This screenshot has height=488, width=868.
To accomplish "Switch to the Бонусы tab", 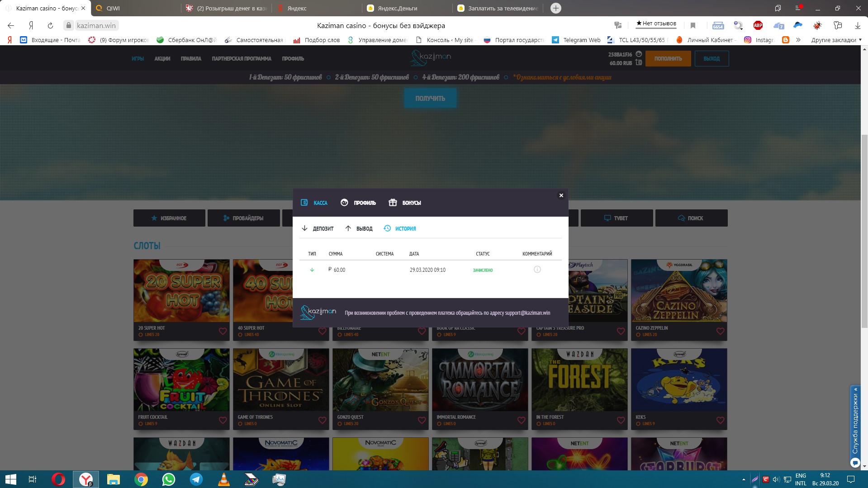I will coord(405,203).
